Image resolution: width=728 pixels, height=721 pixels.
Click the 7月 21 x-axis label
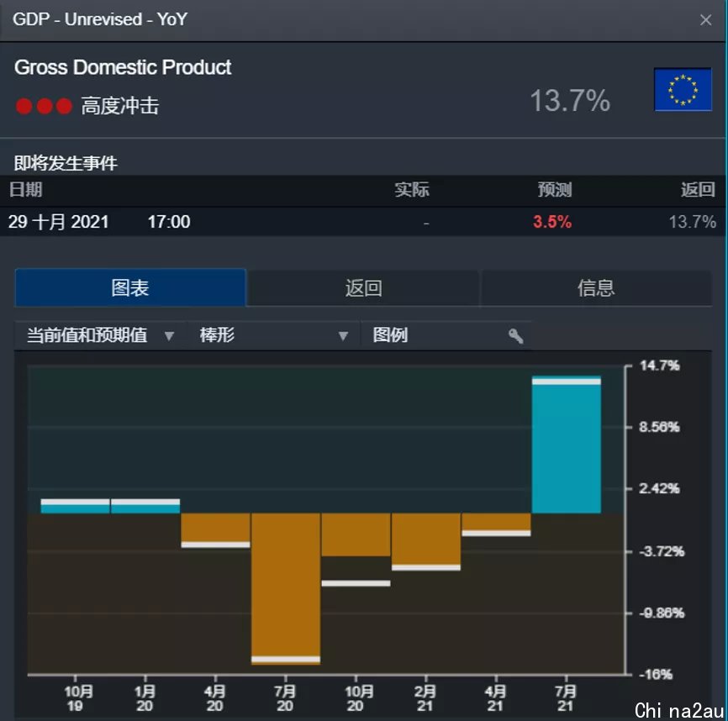point(566,698)
